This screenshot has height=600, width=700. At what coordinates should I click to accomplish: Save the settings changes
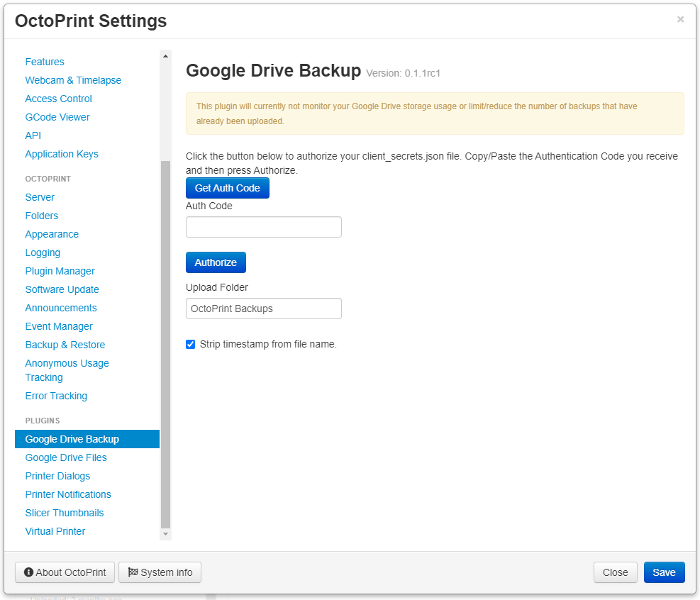click(x=664, y=572)
